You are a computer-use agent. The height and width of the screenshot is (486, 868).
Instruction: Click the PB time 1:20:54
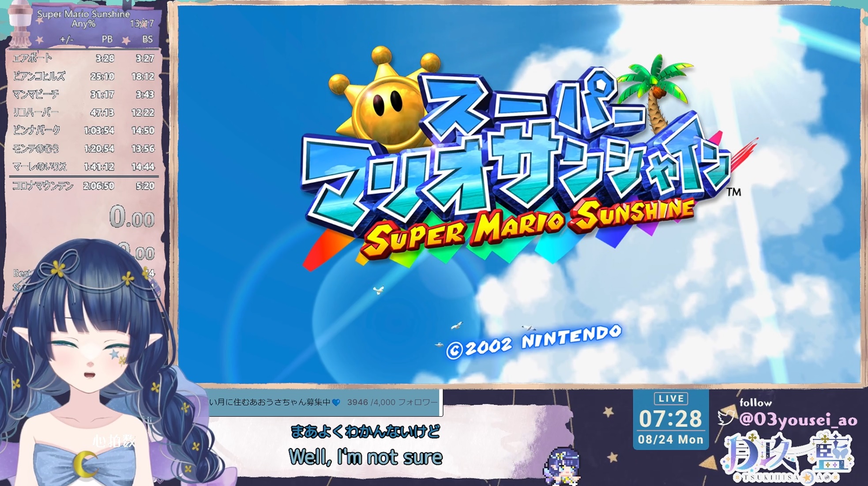99,149
